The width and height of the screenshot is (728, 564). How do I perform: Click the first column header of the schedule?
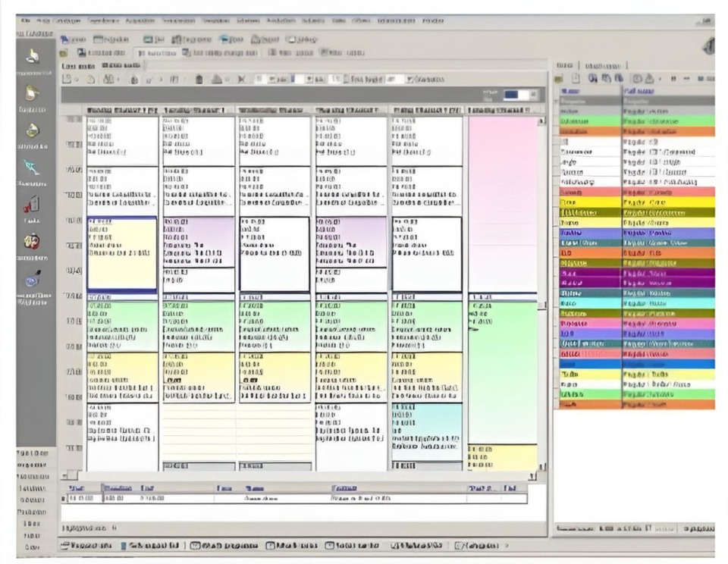point(122,111)
